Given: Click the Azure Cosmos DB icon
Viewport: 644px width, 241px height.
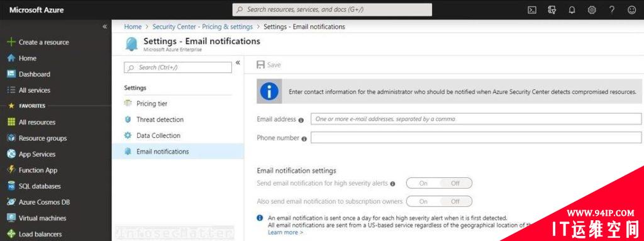Looking at the screenshot, I should point(11,202).
